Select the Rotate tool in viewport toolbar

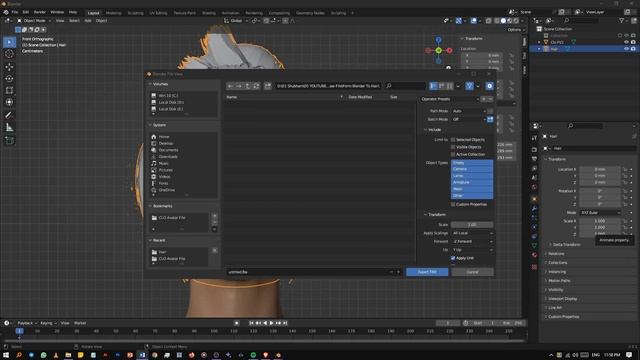pos(9,78)
